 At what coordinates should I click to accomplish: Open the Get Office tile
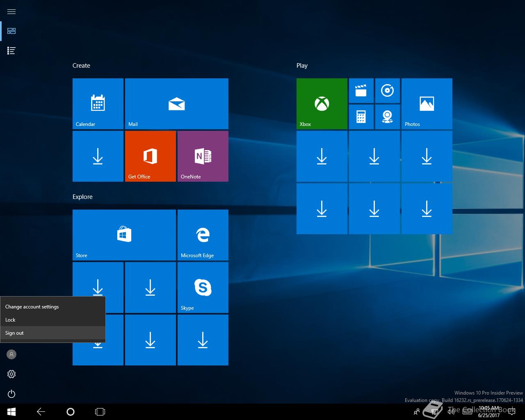151,156
